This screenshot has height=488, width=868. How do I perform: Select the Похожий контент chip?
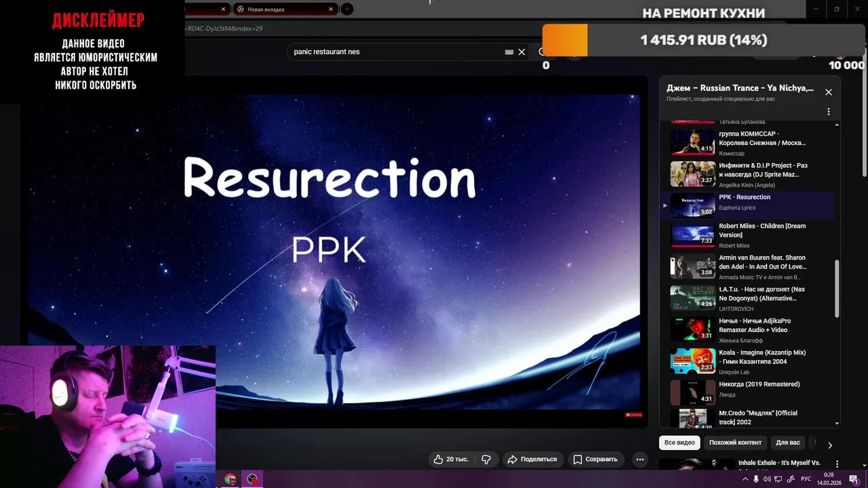735,443
